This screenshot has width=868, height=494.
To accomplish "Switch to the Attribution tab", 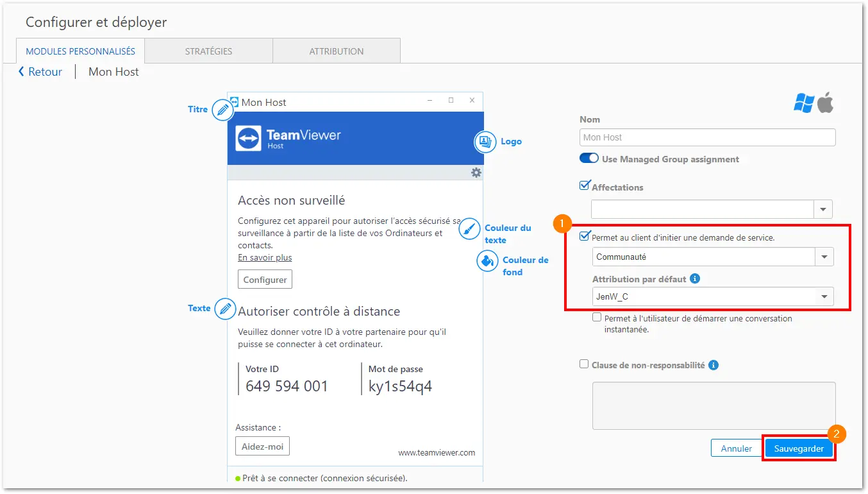I will 337,51.
